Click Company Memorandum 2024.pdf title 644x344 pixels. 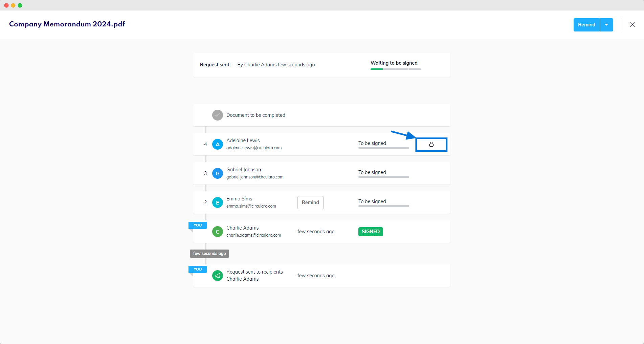[x=67, y=24]
